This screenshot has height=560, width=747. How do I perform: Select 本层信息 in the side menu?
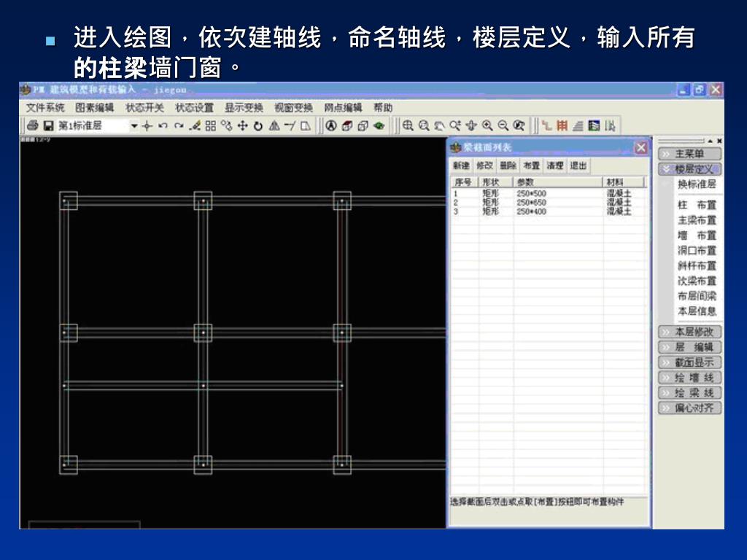(x=697, y=311)
